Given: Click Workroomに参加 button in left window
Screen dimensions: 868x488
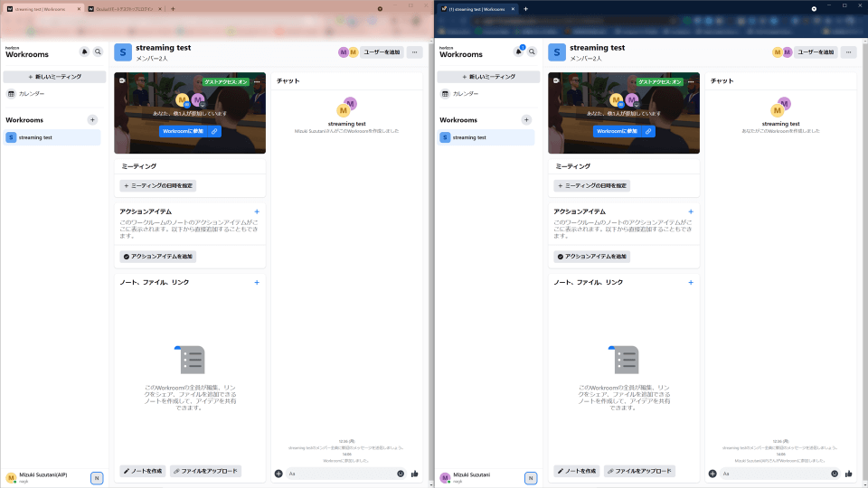Looking at the screenshot, I should click(x=182, y=131).
